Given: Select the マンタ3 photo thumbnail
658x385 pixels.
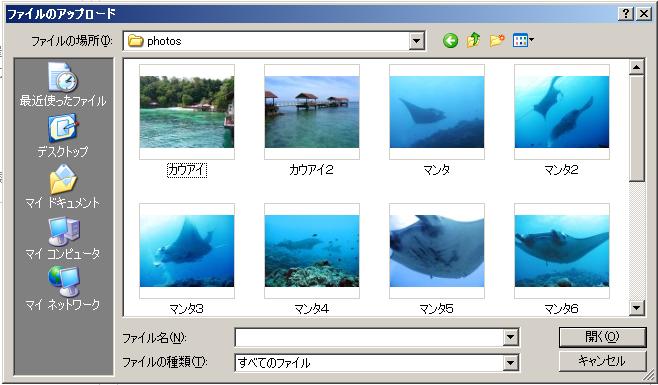Looking at the screenshot, I should (187, 251).
